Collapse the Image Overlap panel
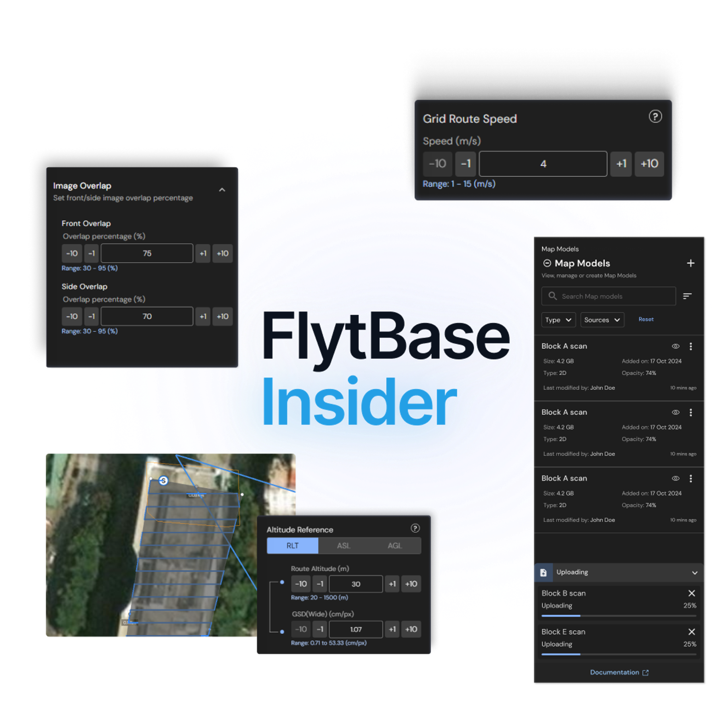The height and width of the screenshot is (728, 728). (222, 190)
